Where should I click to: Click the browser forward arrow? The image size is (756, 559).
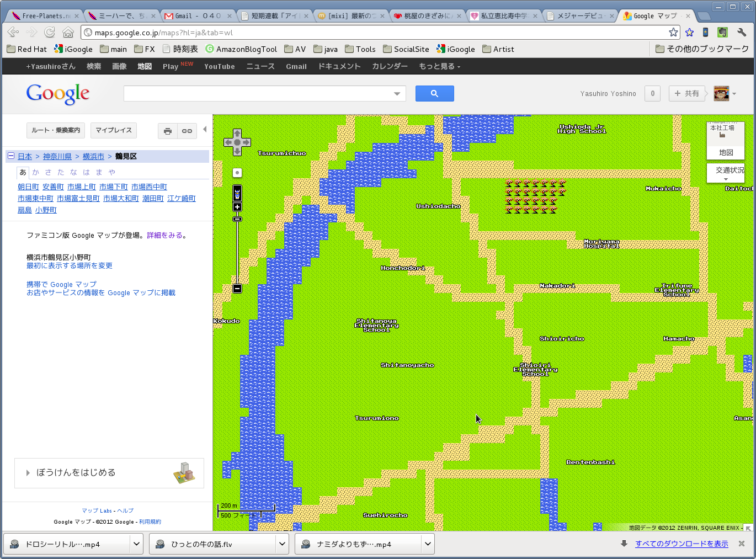point(31,32)
